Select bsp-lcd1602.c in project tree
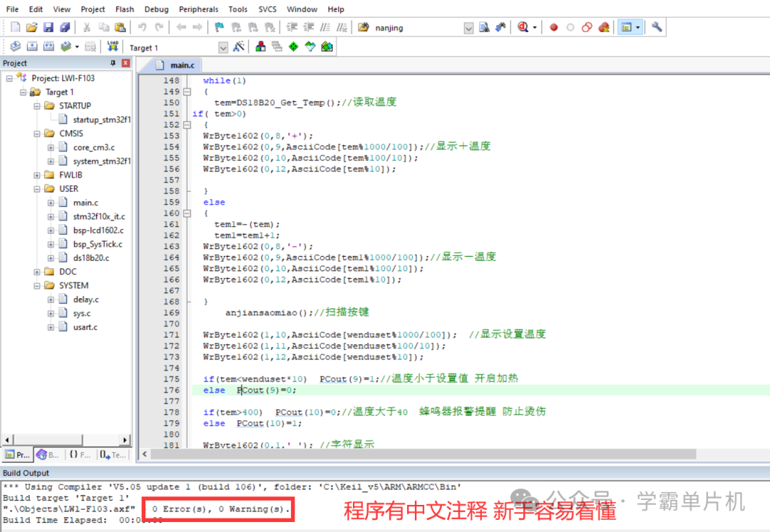Image resolution: width=770 pixels, height=532 pixels. [x=98, y=230]
